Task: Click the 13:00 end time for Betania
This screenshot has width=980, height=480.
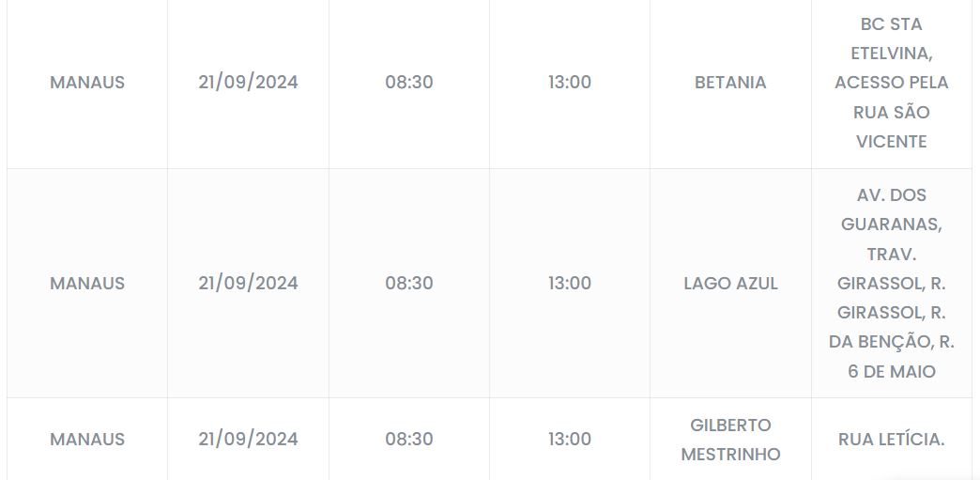Action: tap(570, 83)
